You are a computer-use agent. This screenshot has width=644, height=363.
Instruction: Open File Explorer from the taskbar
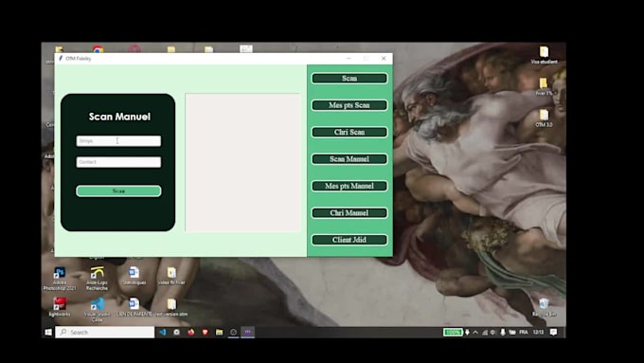220,332
